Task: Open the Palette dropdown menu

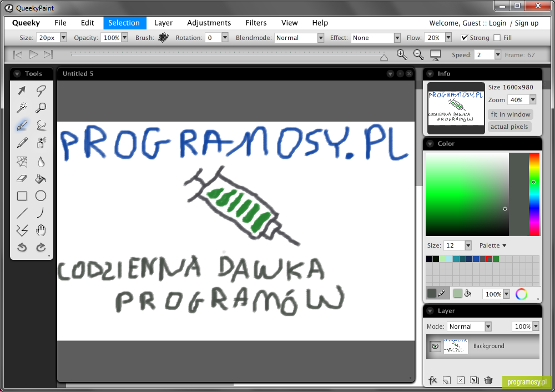Action: tap(493, 245)
